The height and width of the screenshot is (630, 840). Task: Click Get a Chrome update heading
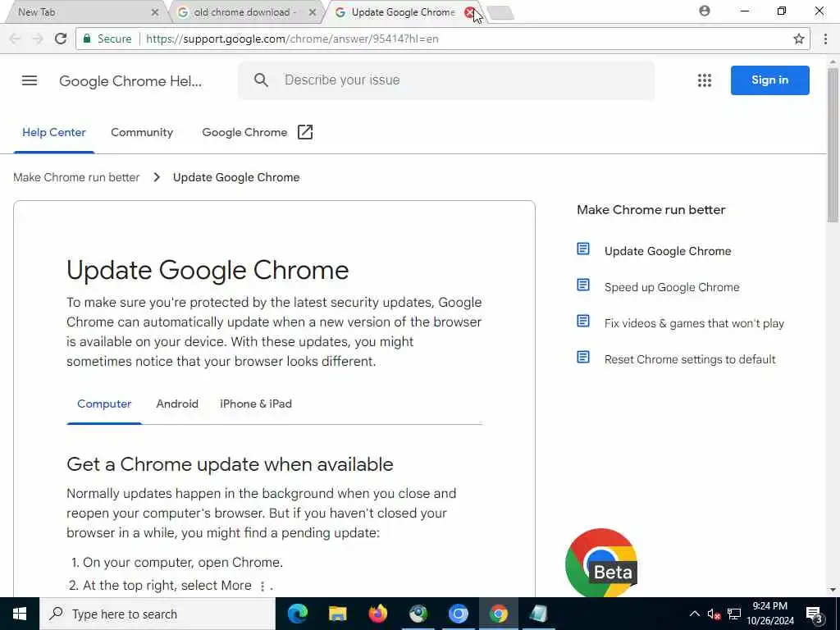click(230, 464)
